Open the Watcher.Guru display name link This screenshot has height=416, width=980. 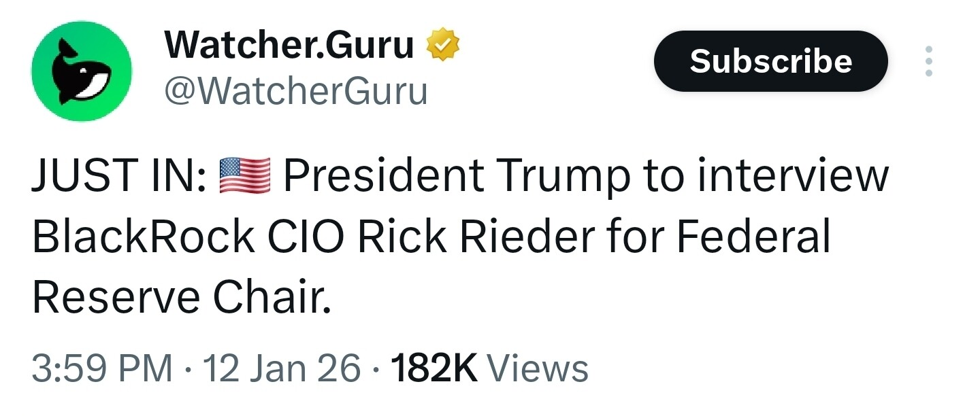click(289, 46)
